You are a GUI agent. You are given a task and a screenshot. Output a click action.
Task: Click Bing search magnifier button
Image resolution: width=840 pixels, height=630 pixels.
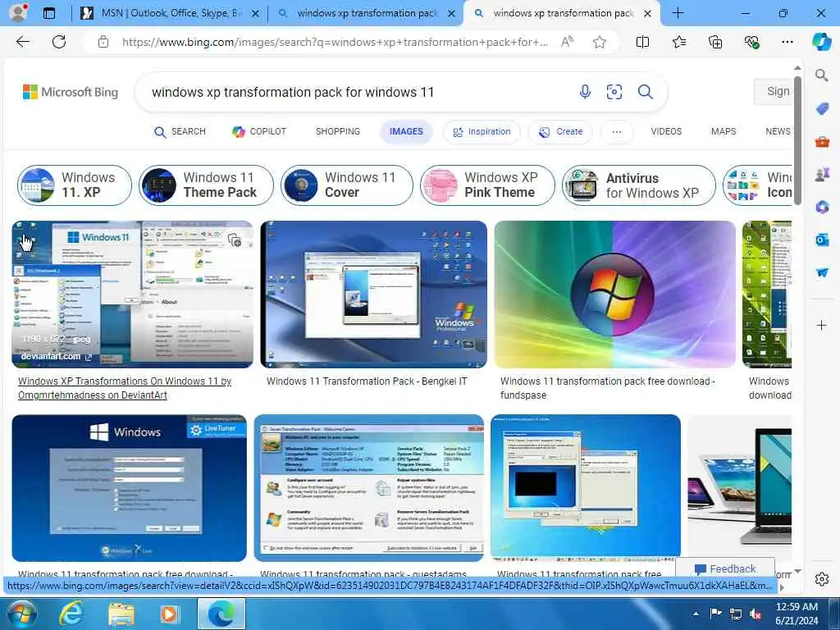645,92
